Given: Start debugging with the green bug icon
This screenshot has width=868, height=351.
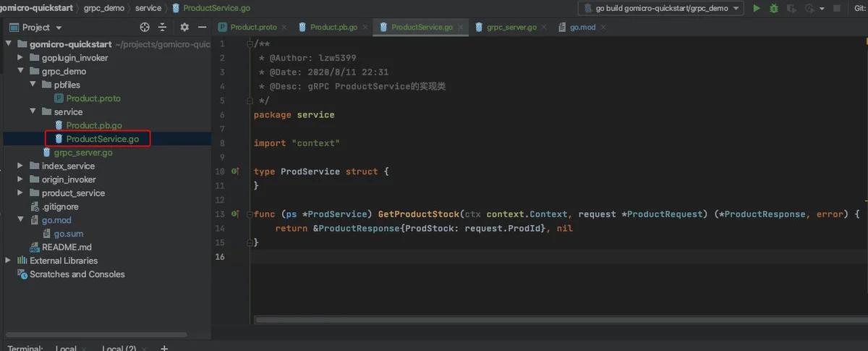Looking at the screenshot, I should tap(774, 8).
